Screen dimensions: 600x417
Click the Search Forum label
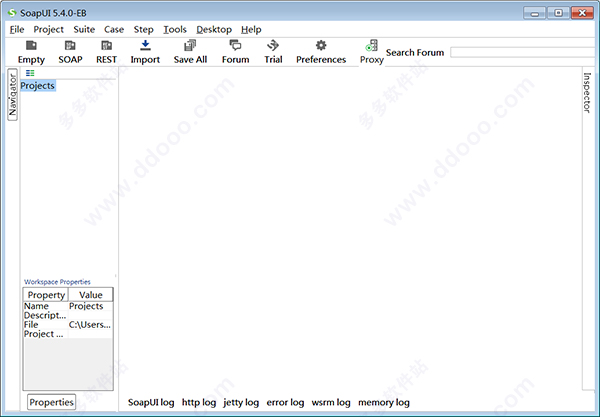(x=415, y=52)
